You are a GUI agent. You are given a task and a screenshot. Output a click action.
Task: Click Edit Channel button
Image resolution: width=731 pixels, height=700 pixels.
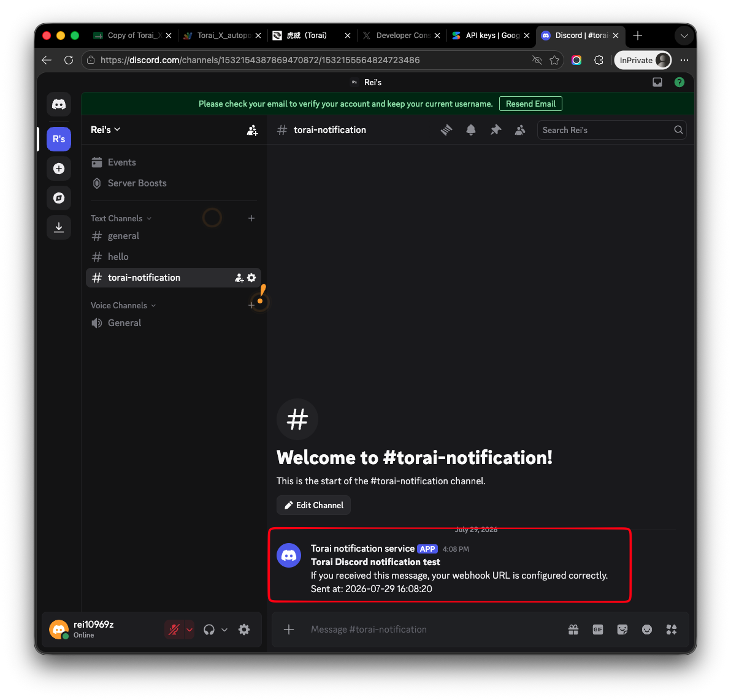(313, 505)
